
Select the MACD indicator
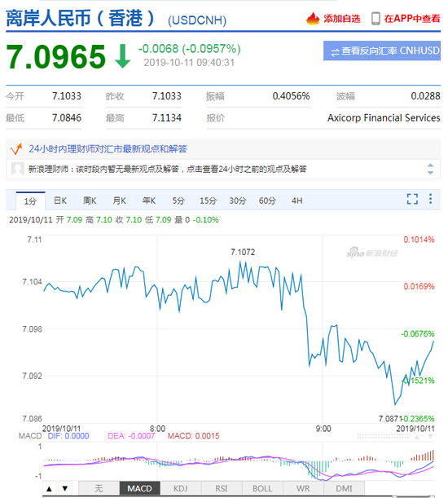140,488
